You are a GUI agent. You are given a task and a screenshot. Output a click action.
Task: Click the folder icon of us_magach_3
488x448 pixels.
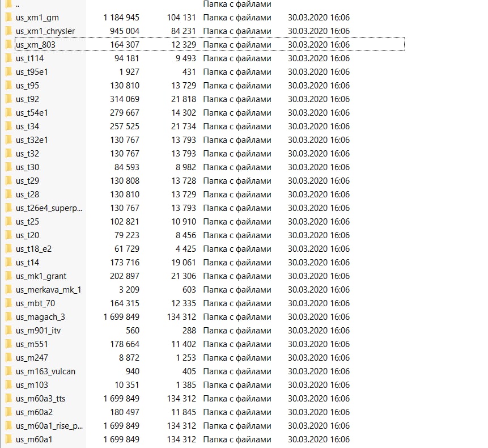[9, 316]
